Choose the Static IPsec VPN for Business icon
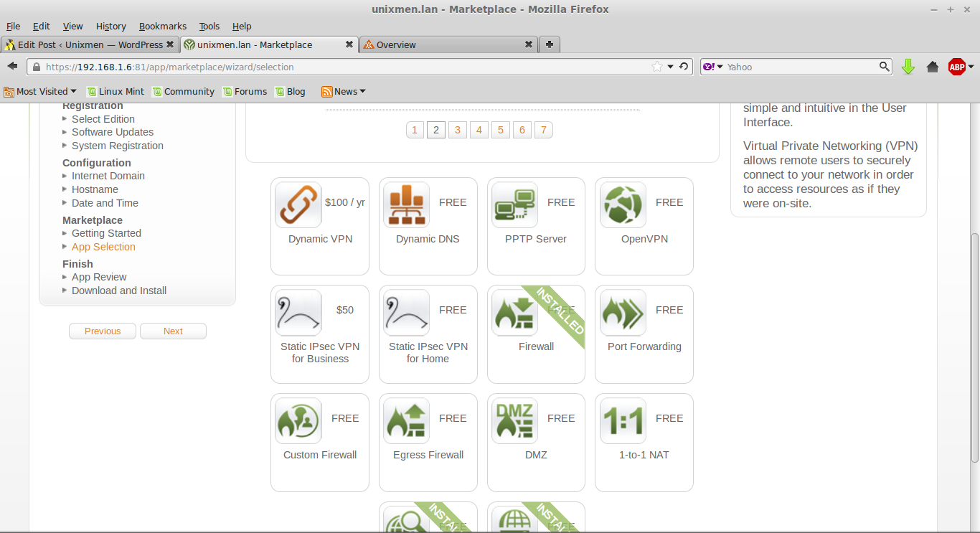This screenshot has width=980, height=533. pyautogui.click(x=298, y=313)
